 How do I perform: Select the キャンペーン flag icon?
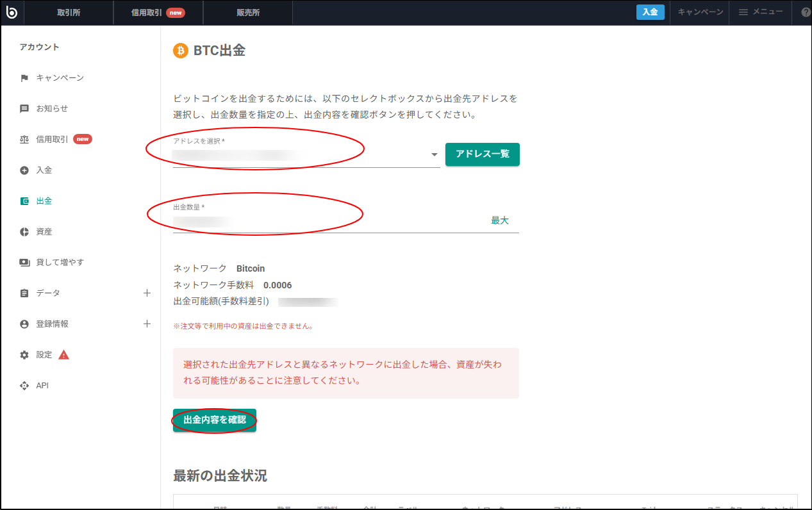click(x=24, y=77)
